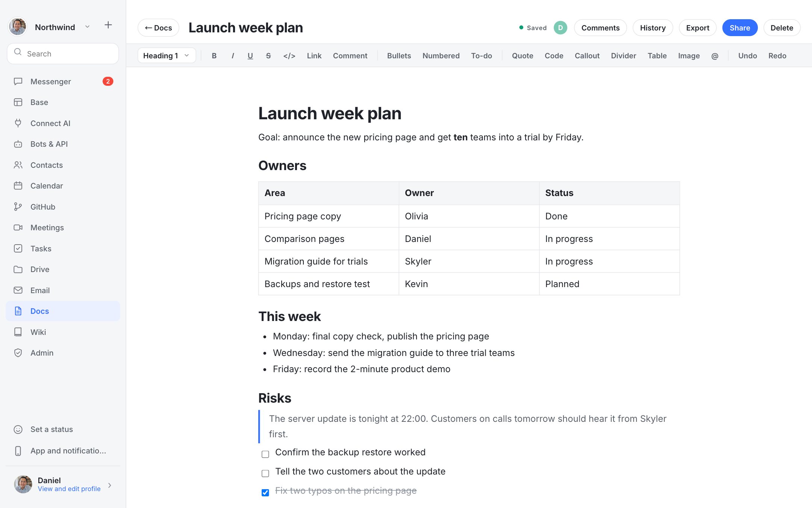
Task: Select Docs in the sidebar
Action: click(63, 311)
